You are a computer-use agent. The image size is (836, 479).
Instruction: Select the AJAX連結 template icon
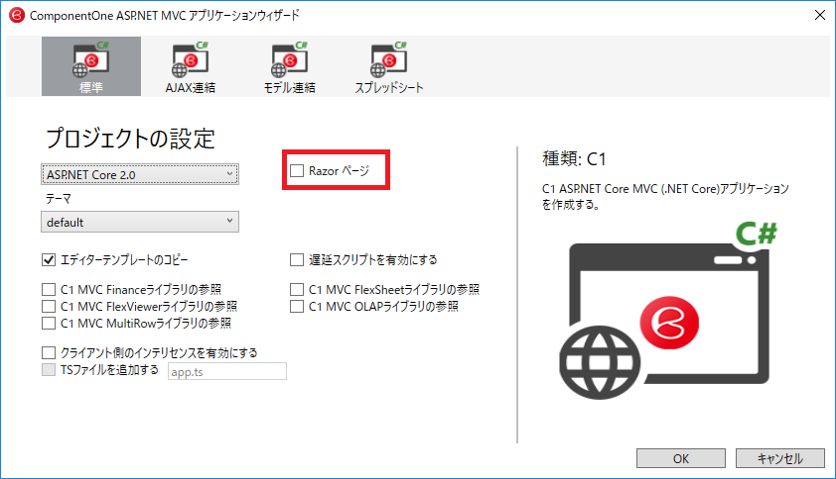click(x=190, y=66)
